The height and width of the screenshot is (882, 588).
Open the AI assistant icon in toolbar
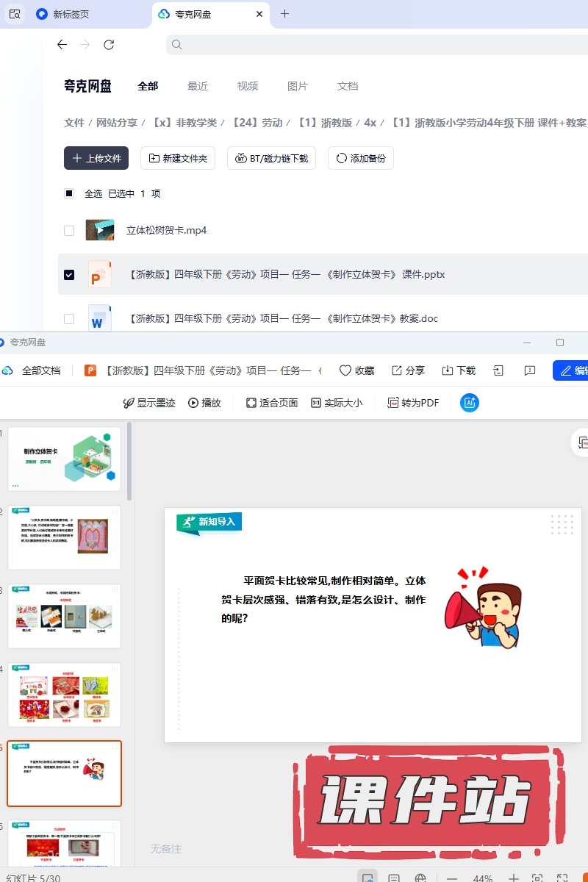tap(470, 403)
